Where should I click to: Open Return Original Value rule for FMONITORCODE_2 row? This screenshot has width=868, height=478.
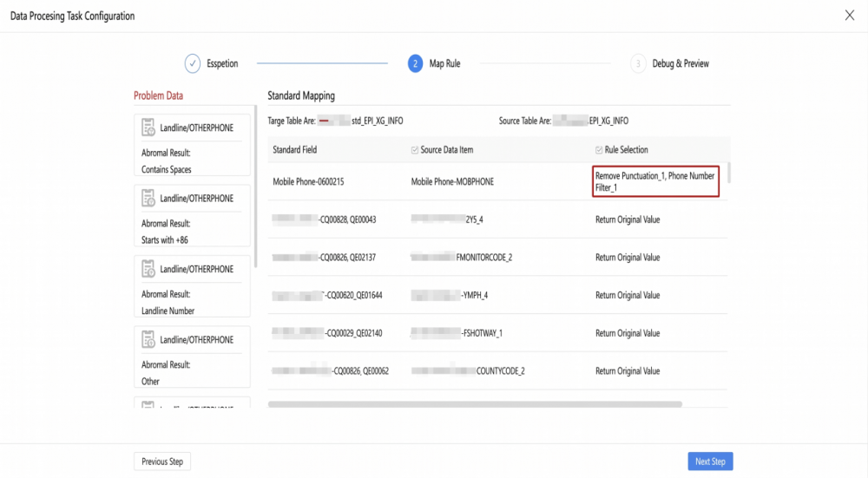click(628, 258)
